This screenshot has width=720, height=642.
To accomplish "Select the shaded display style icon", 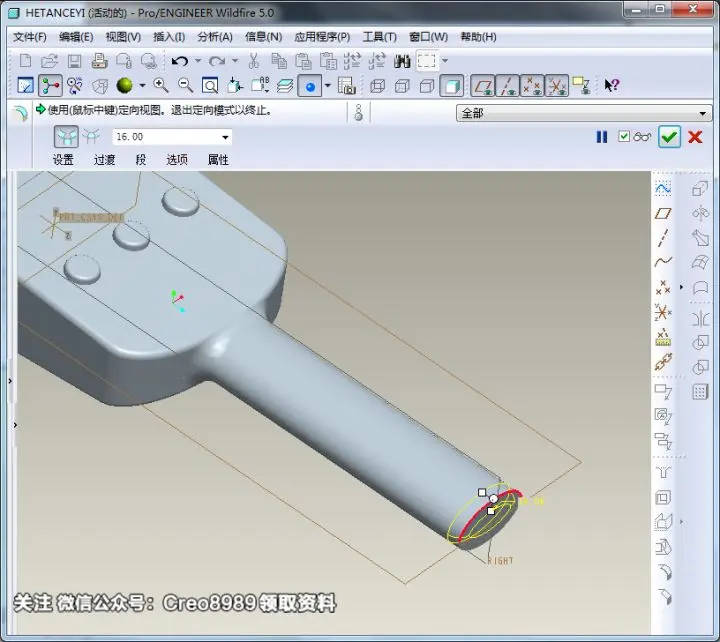I will [452, 86].
